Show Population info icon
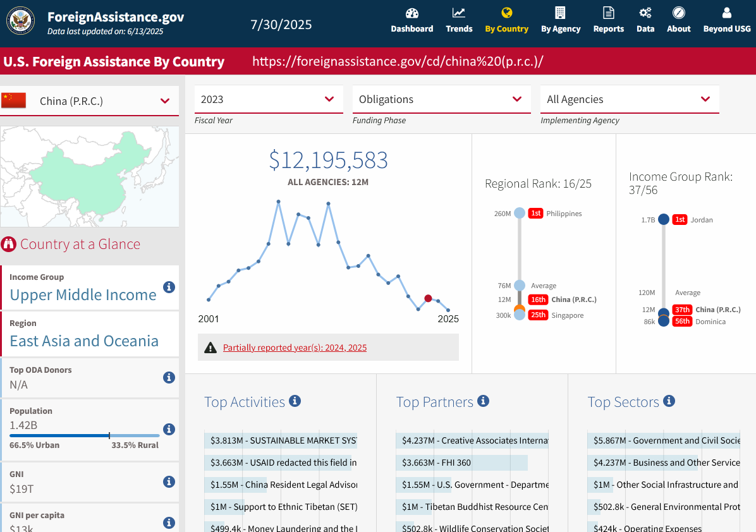The image size is (756, 532). tap(169, 430)
